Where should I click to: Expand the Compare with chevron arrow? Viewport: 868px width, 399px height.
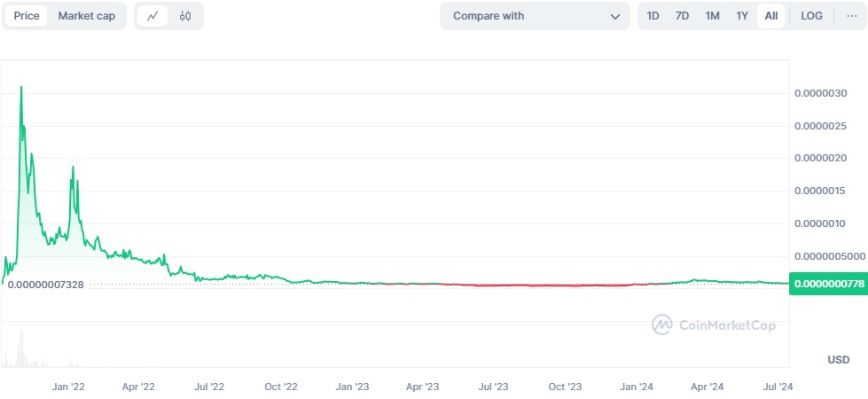tap(615, 16)
